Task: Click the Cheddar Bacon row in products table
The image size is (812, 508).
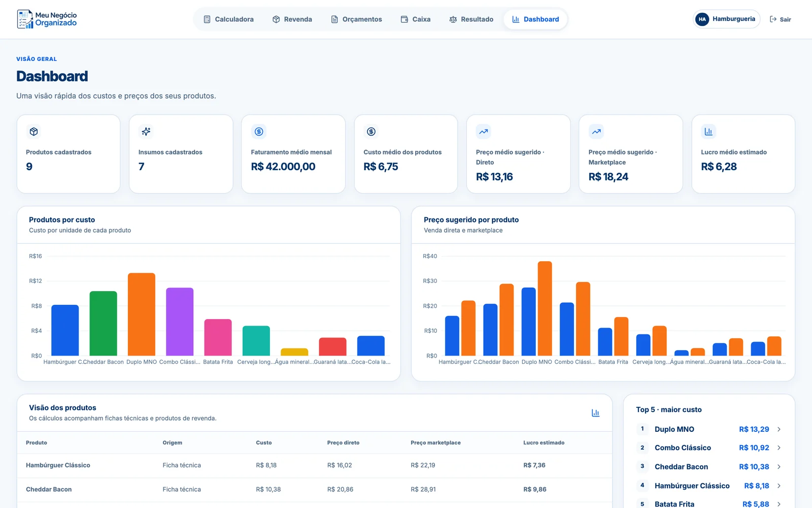Action: coord(315,490)
